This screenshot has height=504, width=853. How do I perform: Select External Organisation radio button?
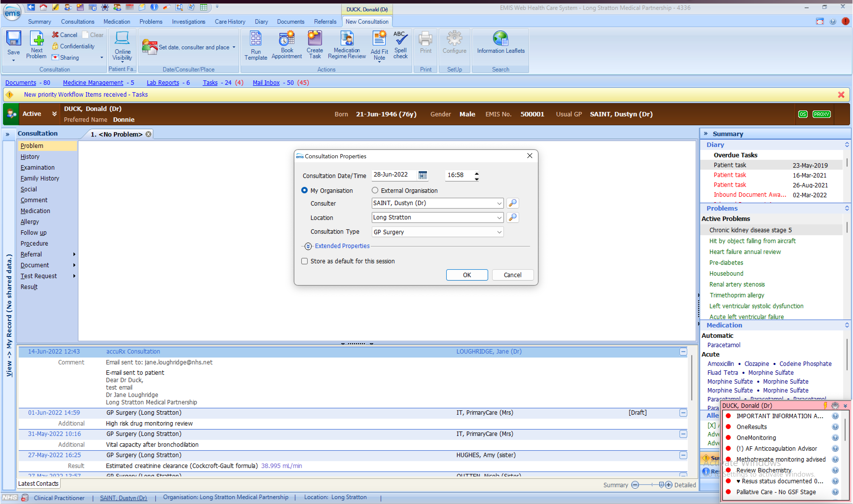click(x=374, y=190)
